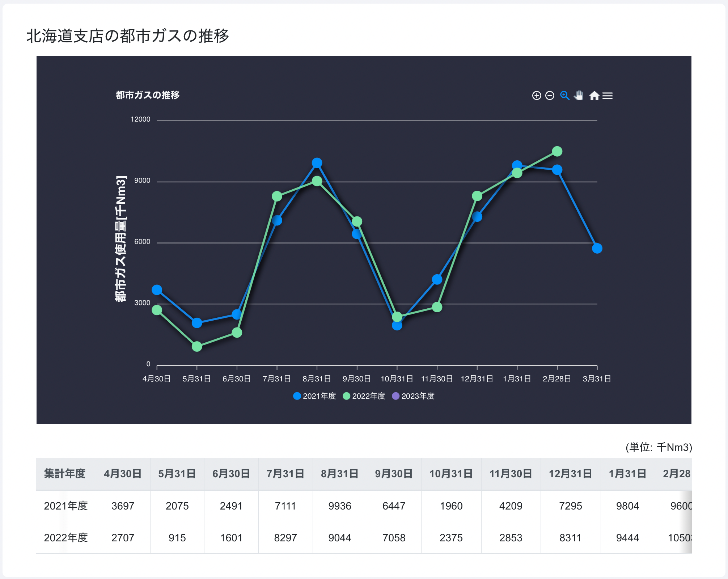Click the 12月31日 table column header

tap(570, 474)
